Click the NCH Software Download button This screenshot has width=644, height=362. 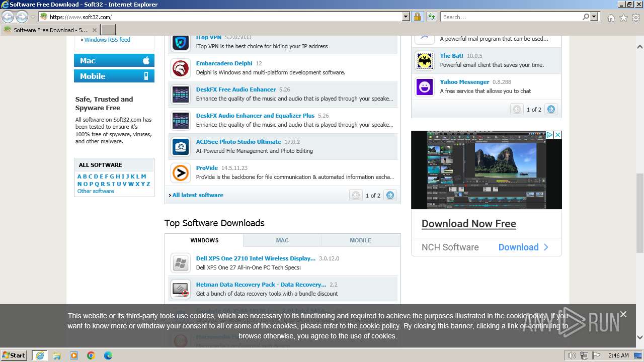coord(523,247)
